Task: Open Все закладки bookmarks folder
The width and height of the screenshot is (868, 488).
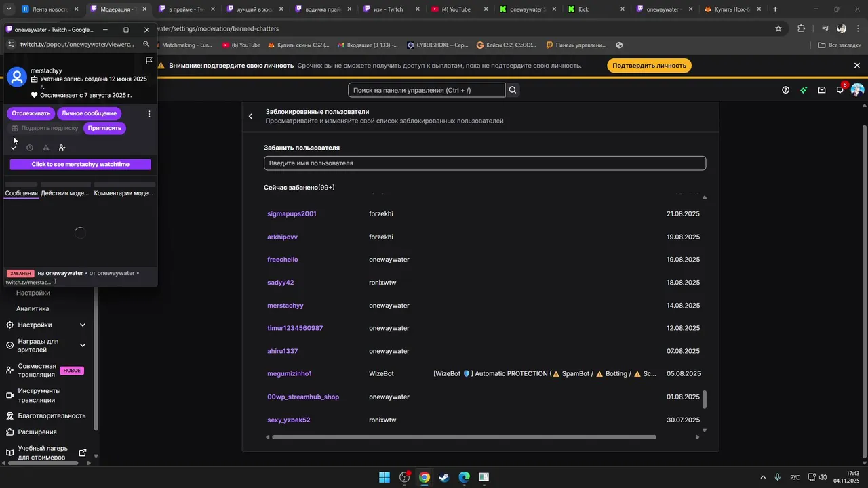Action: (839, 45)
